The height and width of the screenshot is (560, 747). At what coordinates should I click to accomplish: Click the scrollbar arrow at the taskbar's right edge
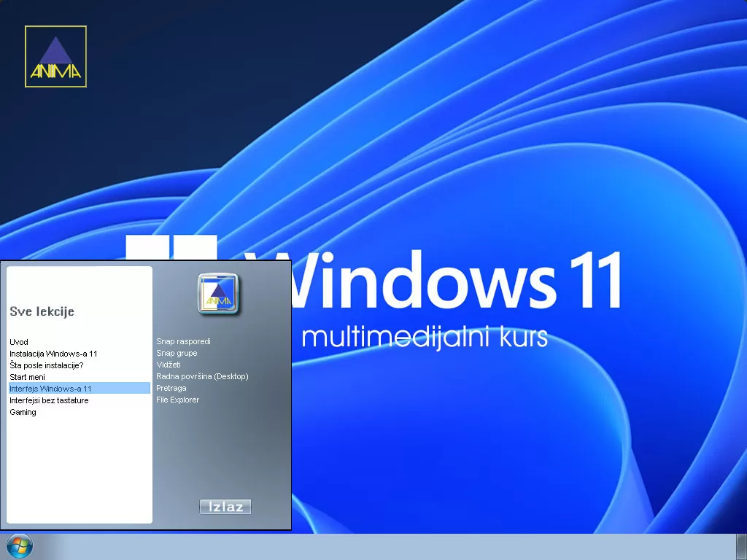coord(740,546)
